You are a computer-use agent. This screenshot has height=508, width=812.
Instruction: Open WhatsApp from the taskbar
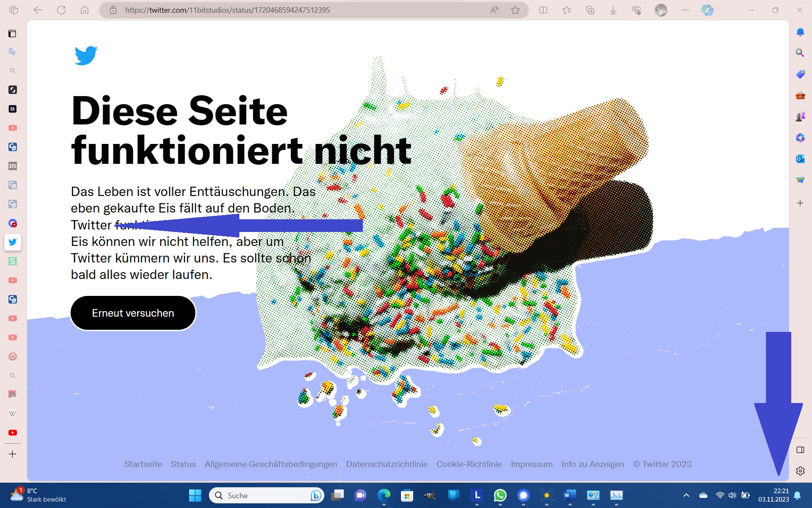(500, 495)
